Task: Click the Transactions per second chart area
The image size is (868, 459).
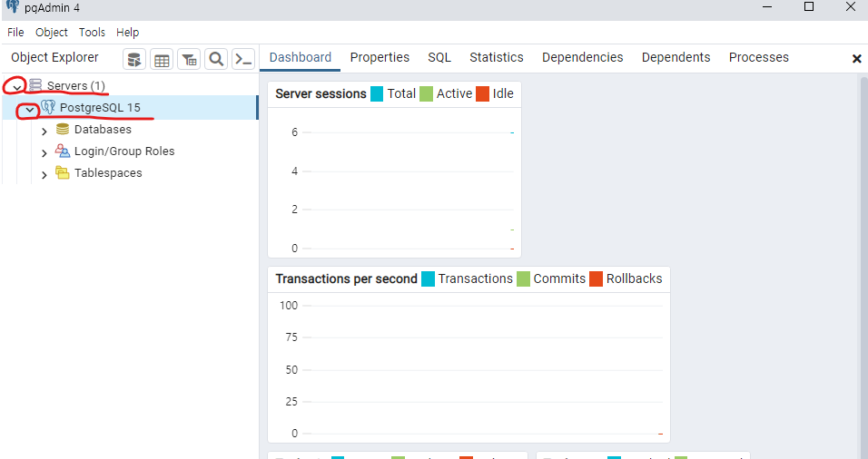Action: 469,367
